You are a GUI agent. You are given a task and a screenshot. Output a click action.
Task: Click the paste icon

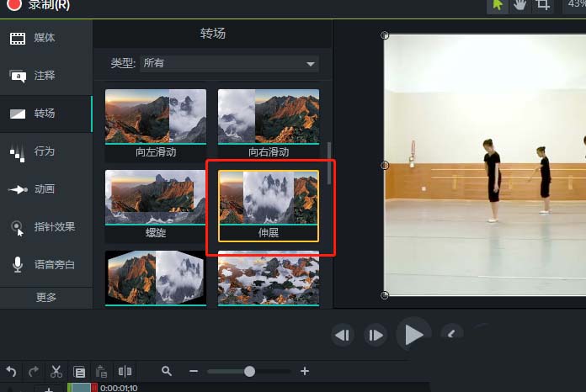click(101, 372)
